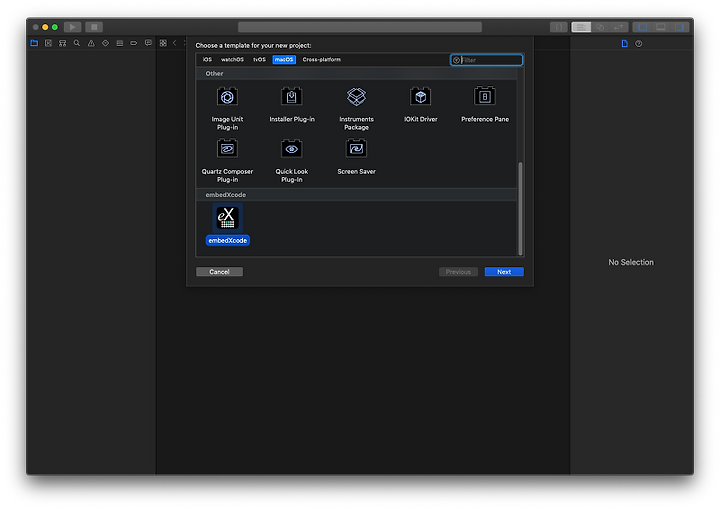Show the File inspector

(x=624, y=44)
